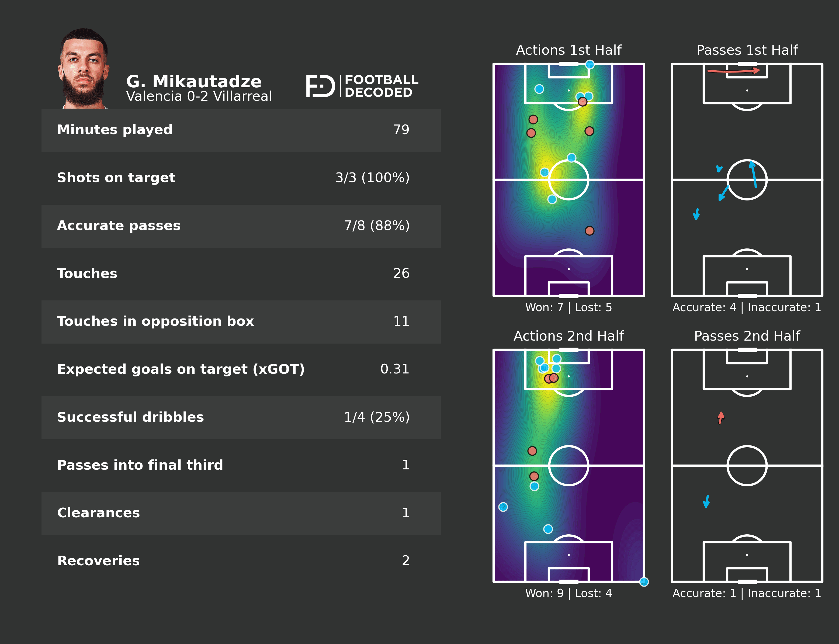Select the Minutes played stat row
The height and width of the screenshot is (644, 839).
pos(241,130)
